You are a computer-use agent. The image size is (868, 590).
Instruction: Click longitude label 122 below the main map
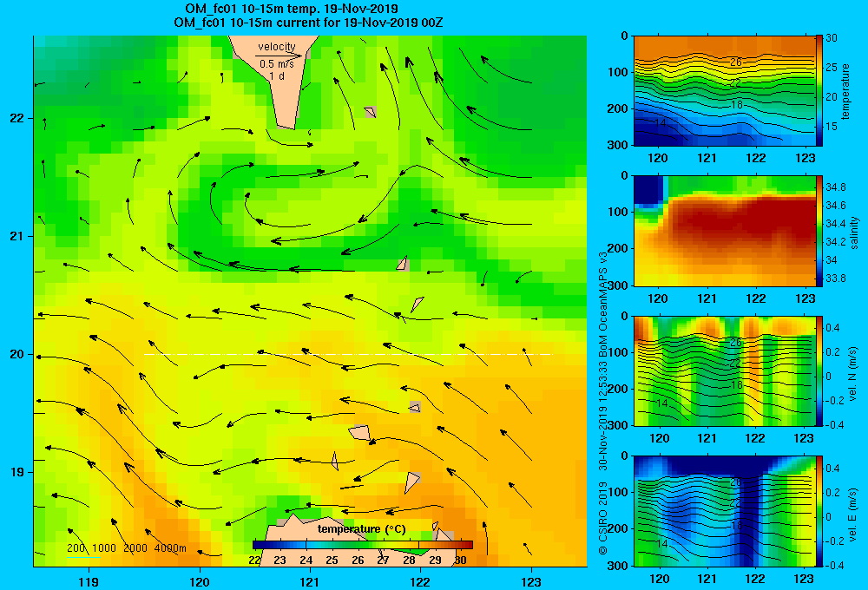tap(420, 581)
